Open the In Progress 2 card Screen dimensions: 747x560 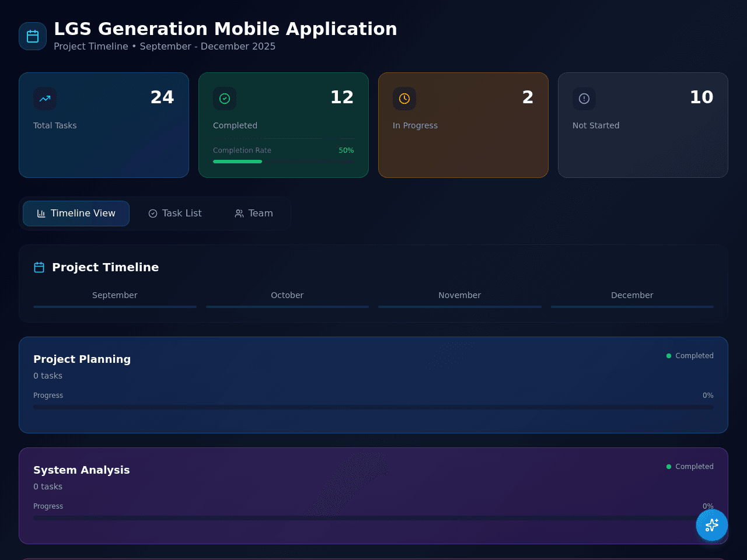coord(463,125)
